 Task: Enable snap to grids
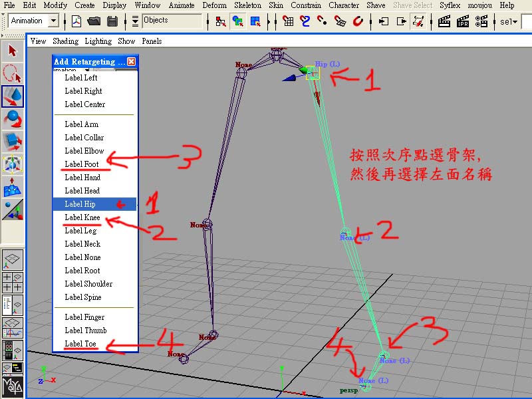288,21
